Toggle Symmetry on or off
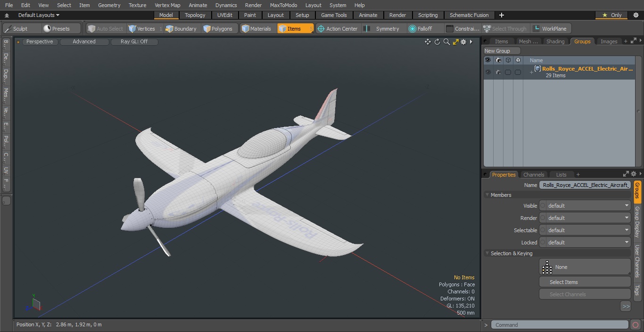This screenshot has height=332, width=644. click(383, 29)
